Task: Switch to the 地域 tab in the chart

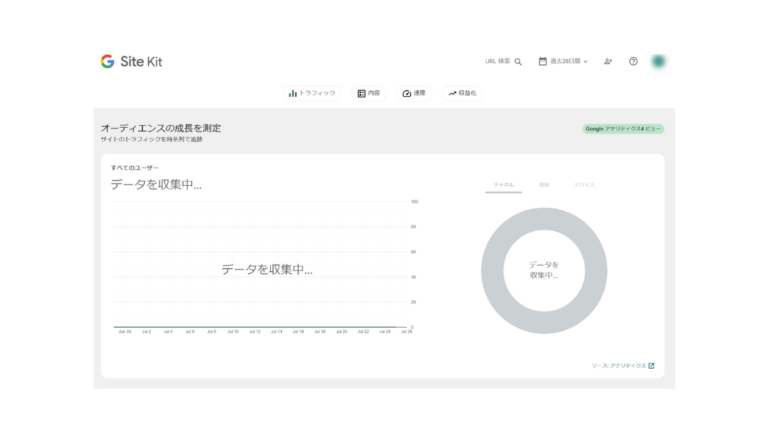Action: pyautogui.click(x=544, y=185)
